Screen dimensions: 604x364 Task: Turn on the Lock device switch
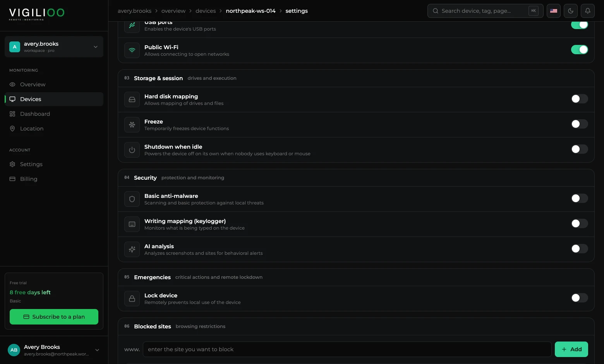pyautogui.click(x=579, y=298)
